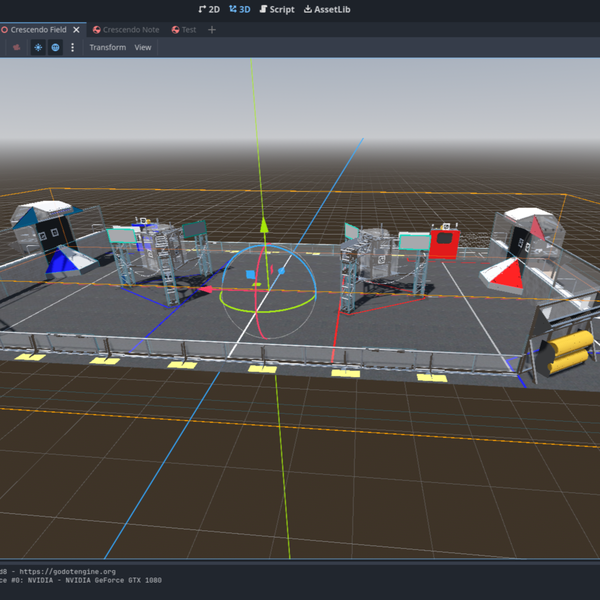This screenshot has height=600, width=600.
Task: Open the Test scene tab
Action: 187,30
